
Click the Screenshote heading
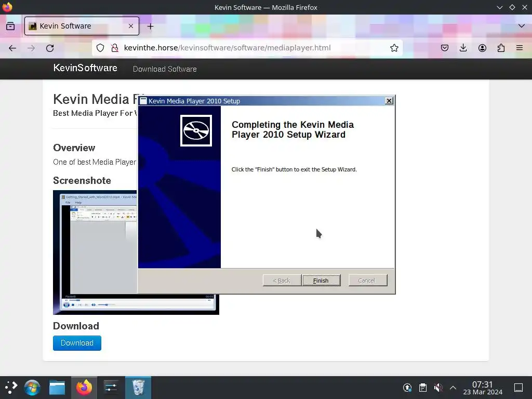tap(82, 180)
